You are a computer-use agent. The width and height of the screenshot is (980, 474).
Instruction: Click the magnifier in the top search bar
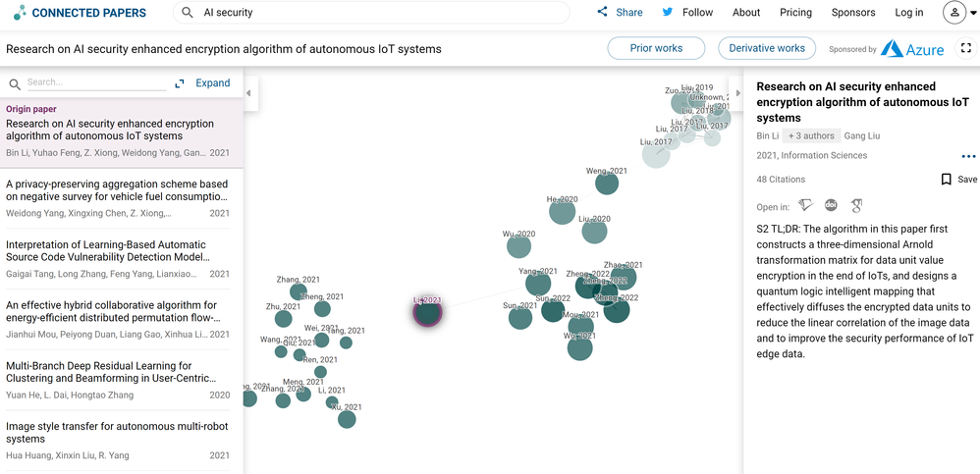click(187, 12)
